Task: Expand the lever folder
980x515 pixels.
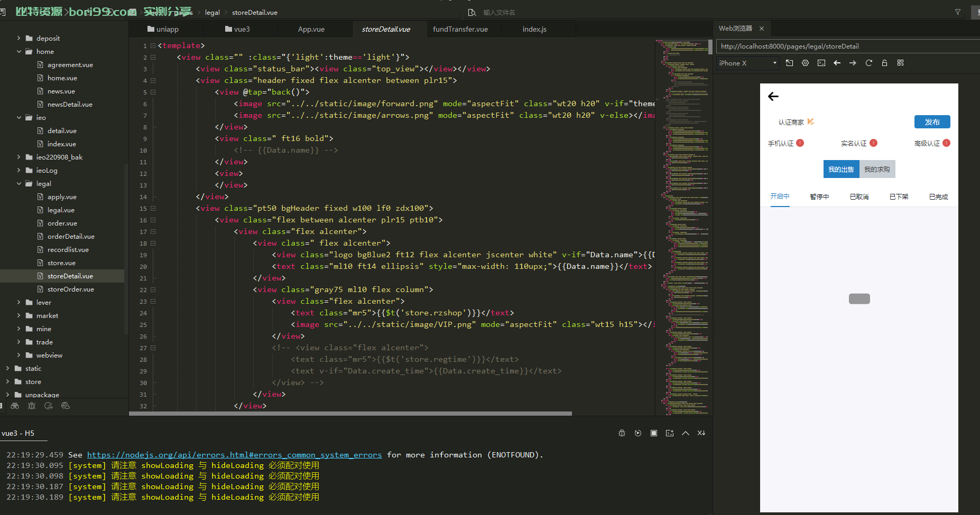Action: pos(19,302)
